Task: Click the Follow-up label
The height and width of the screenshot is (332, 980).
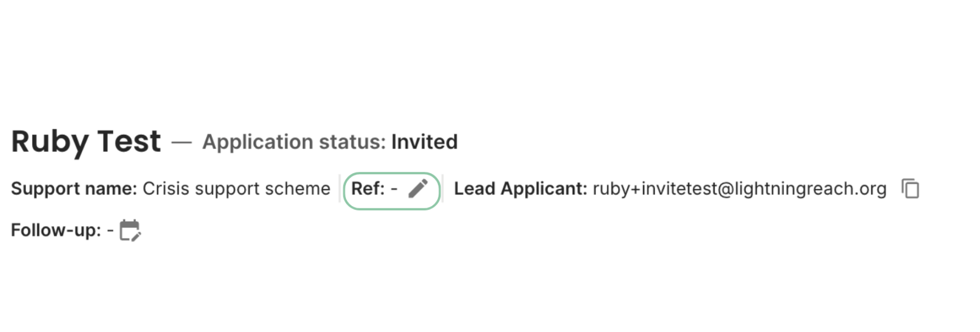Action: point(56,230)
